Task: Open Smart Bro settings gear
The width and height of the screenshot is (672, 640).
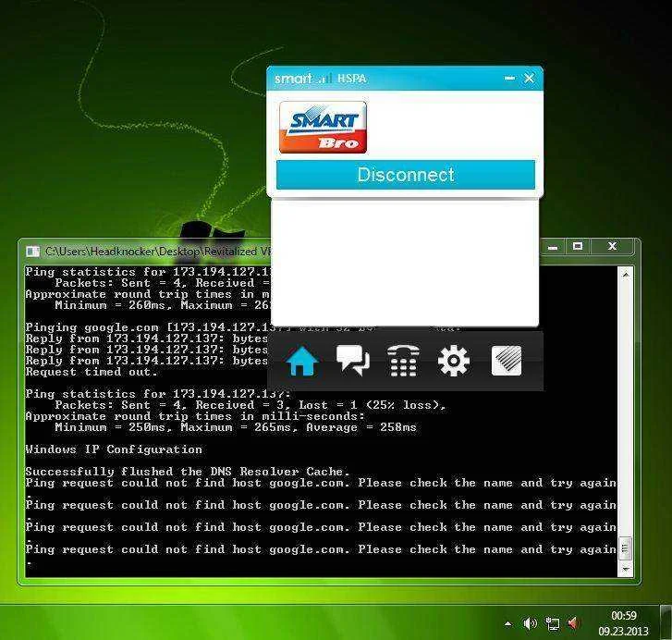Action: pyautogui.click(x=454, y=361)
